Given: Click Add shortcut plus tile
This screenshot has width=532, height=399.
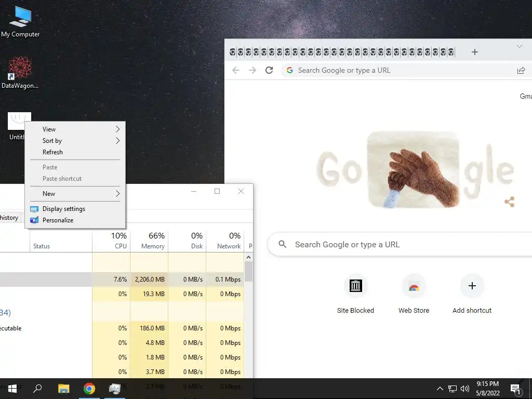Looking at the screenshot, I should point(472,294).
